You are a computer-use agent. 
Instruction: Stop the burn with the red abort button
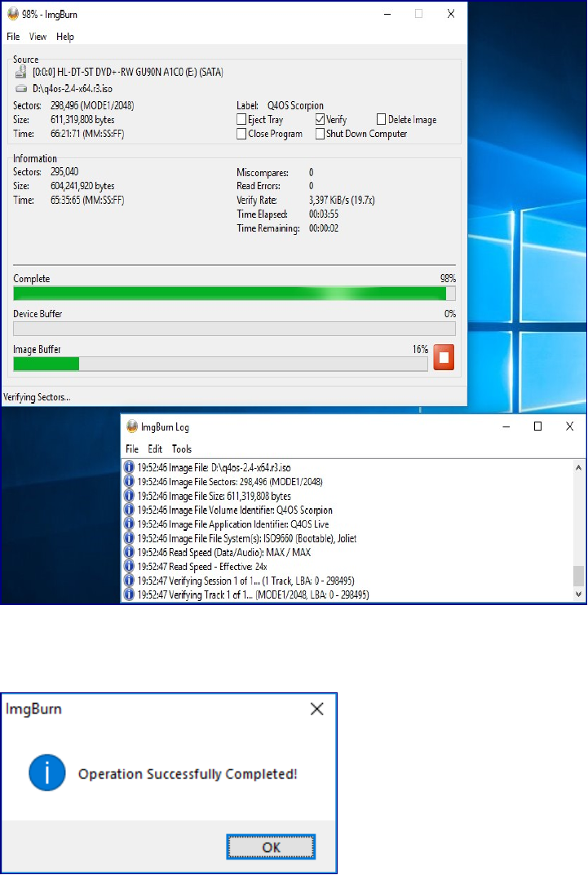point(444,357)
